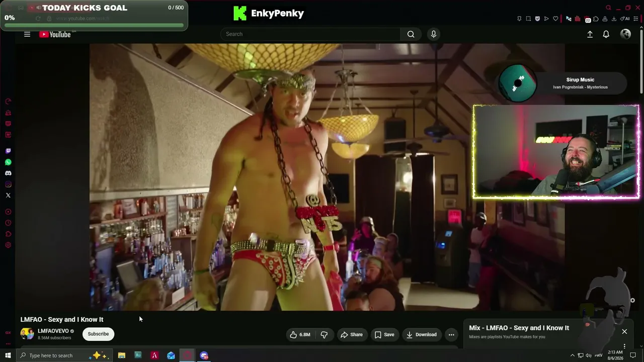Open more actions three-dot menu
This screenshot has width=644, height=362.
point(451,335)
